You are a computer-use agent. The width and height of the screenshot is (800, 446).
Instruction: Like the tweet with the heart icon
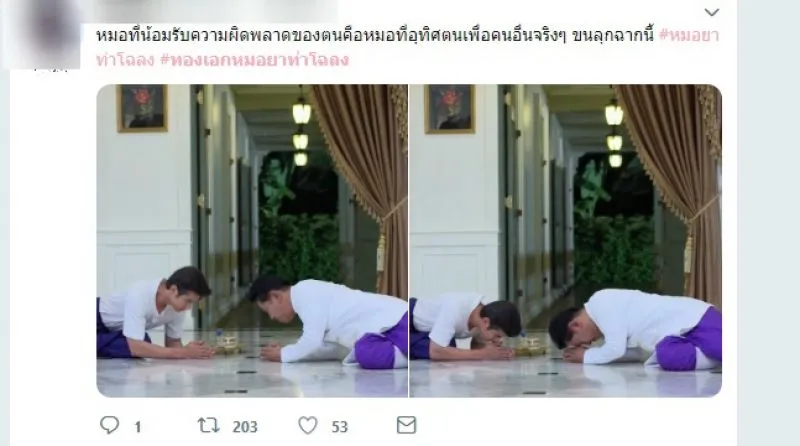[308, 425]
